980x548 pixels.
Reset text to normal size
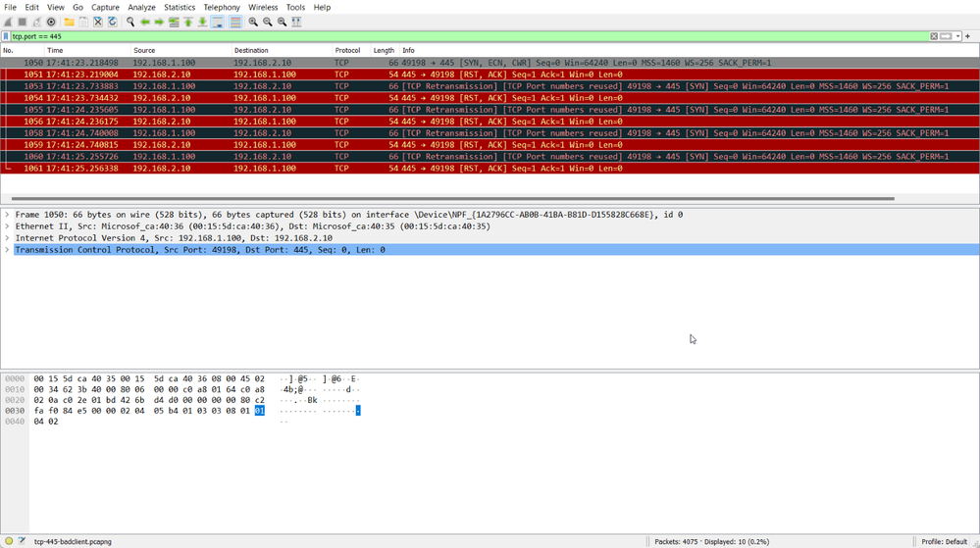[x=282, y=22]
